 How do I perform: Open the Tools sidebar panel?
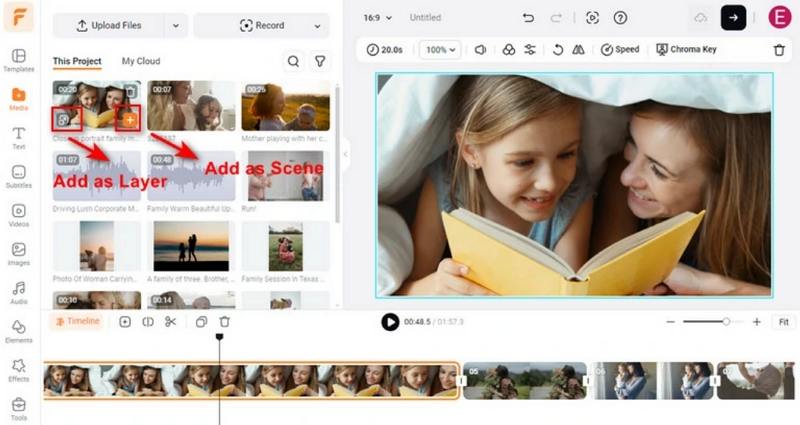coord(18,409)
